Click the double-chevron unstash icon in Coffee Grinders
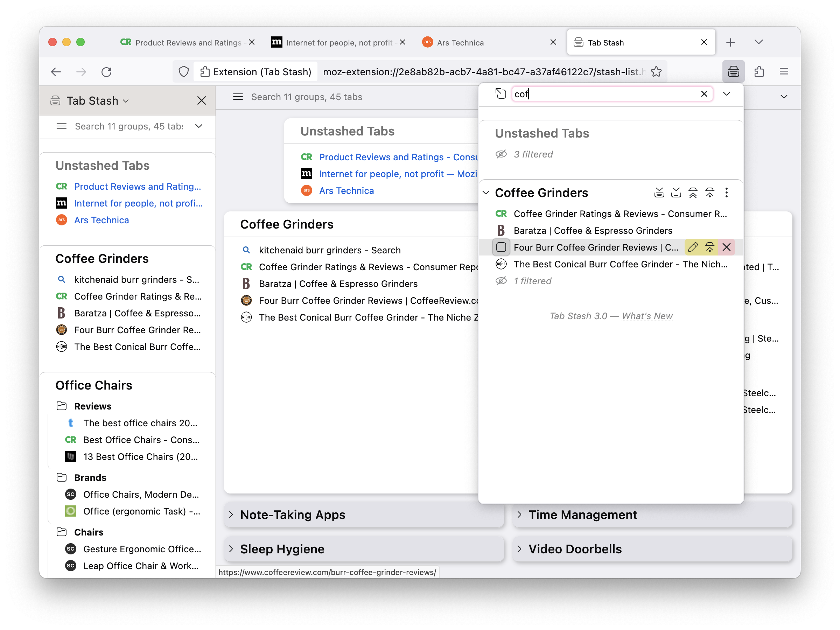 [x=693, y=193]
